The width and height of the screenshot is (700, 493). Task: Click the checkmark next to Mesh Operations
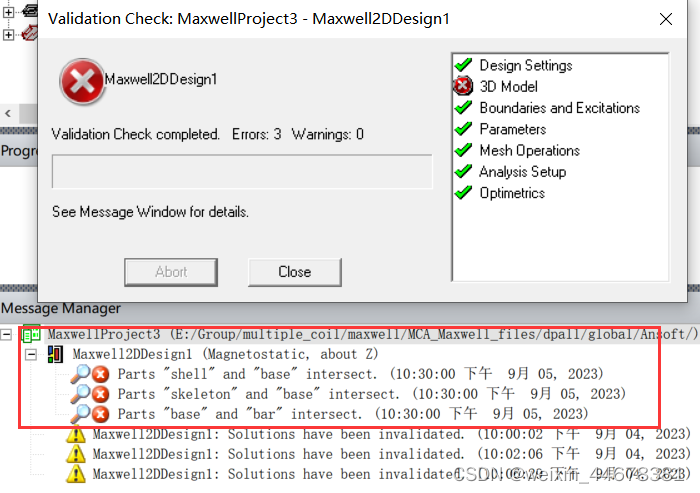[463, 150]
